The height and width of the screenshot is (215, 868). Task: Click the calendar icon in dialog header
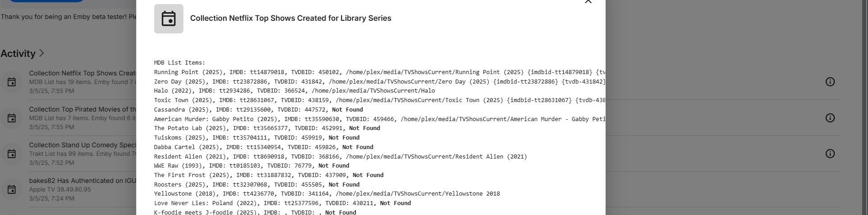(169, 19)
